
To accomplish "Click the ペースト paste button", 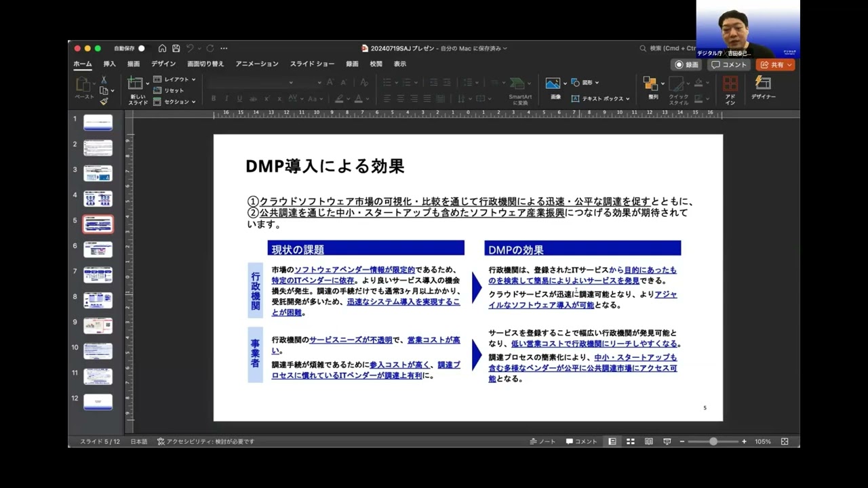I will (x=84, y=88).
